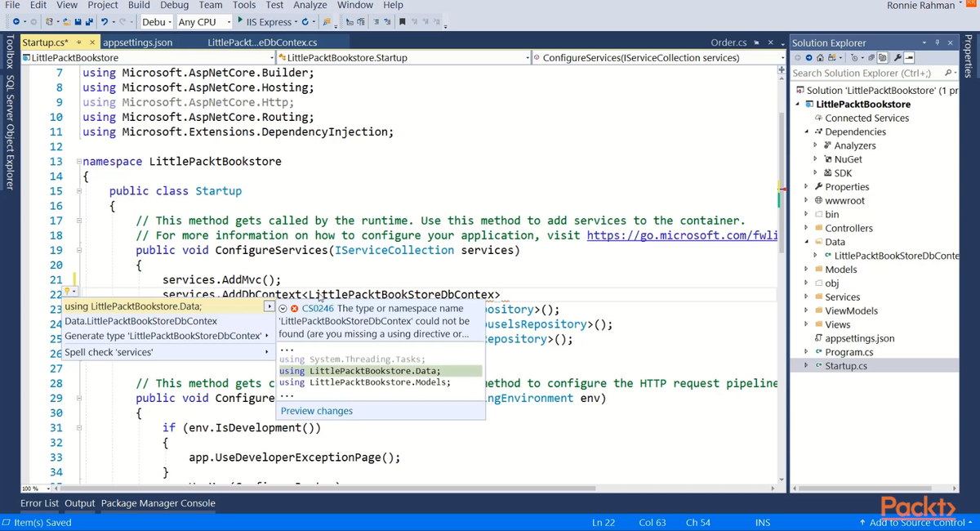Open the Any CPU platform dropdown
The width and height of the screenshot is (980, 531).
203,22
